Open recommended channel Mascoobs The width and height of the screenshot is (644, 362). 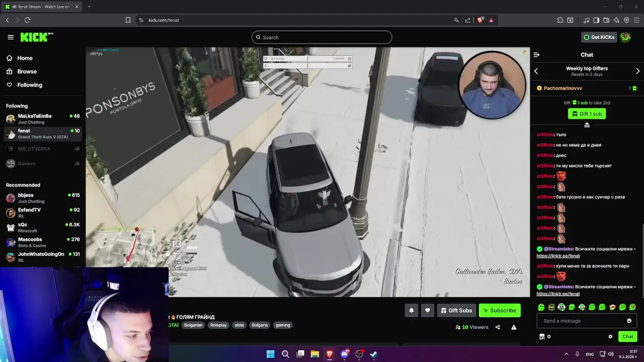tap(43, 242)
